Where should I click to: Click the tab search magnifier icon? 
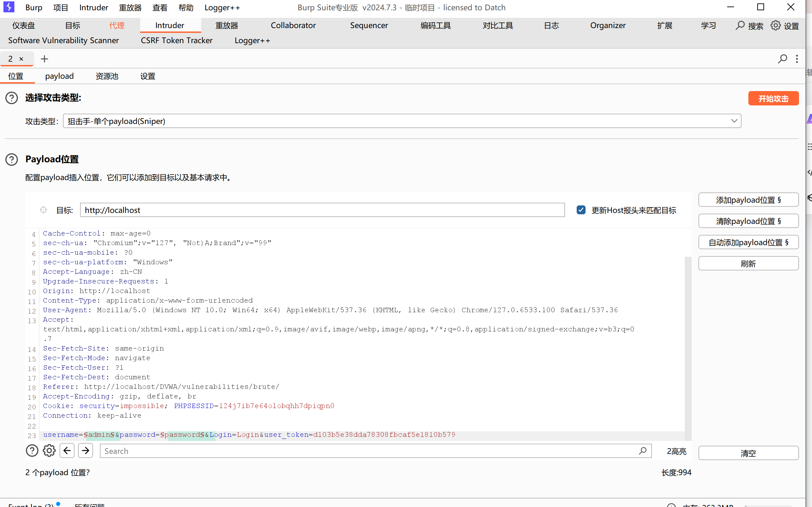(x=782, y=59)
